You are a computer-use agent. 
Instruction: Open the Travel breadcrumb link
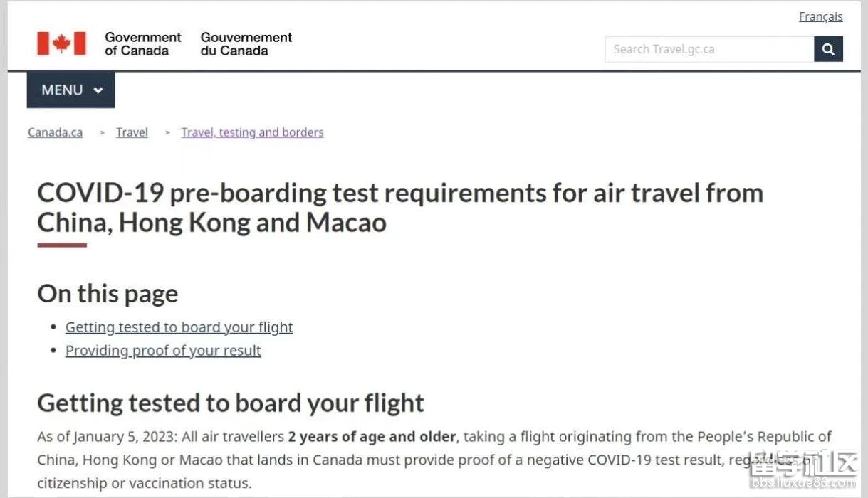pos(132,132)
